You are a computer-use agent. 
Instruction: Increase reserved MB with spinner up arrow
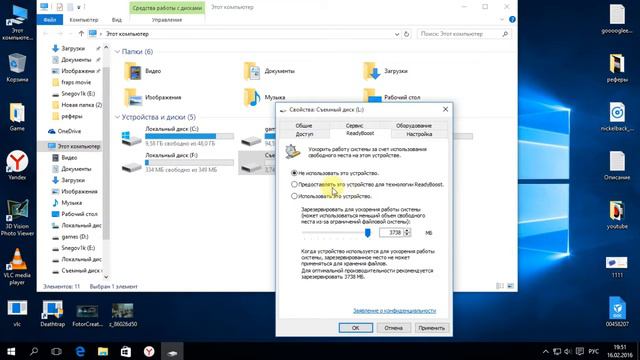[x=407, y=231]
